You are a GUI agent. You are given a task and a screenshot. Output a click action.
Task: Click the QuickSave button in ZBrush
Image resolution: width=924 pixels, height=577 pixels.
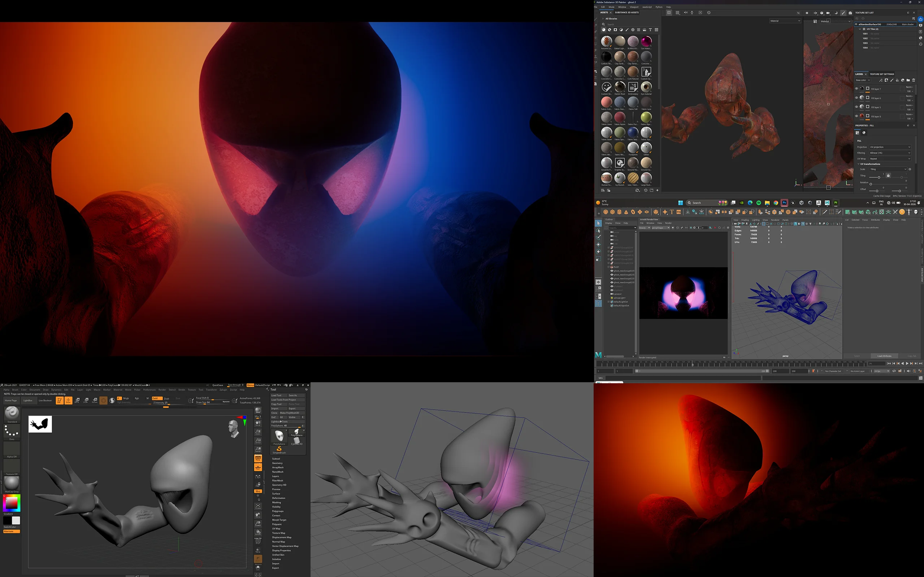coord(218,385)
